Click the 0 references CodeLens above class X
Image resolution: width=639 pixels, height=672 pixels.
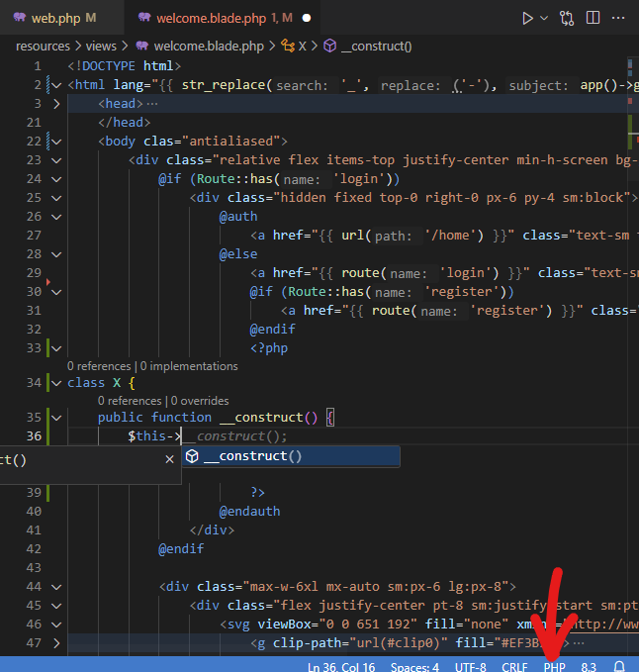point(100,366)
